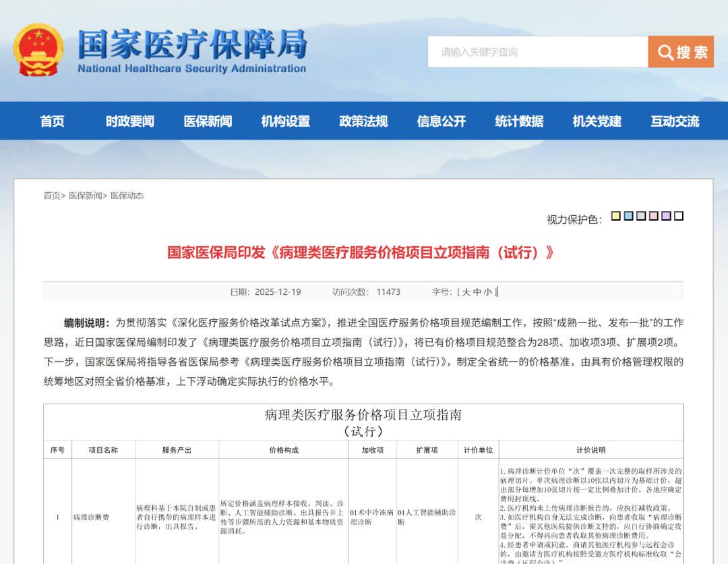Open the 政策法规 navigation item
Viewport: 728px width, 564px height.
click(x=363, y=121)
